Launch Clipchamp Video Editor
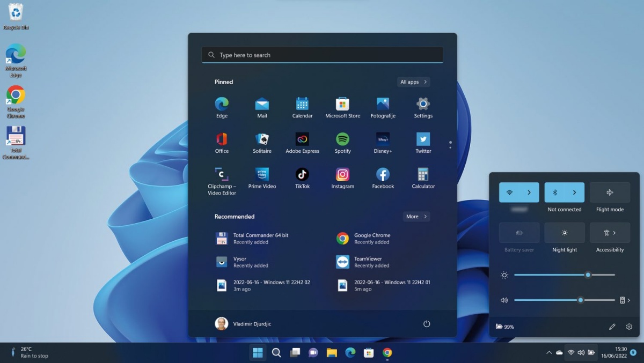Viewport: 644px width, 363px height. click(222, 181)
